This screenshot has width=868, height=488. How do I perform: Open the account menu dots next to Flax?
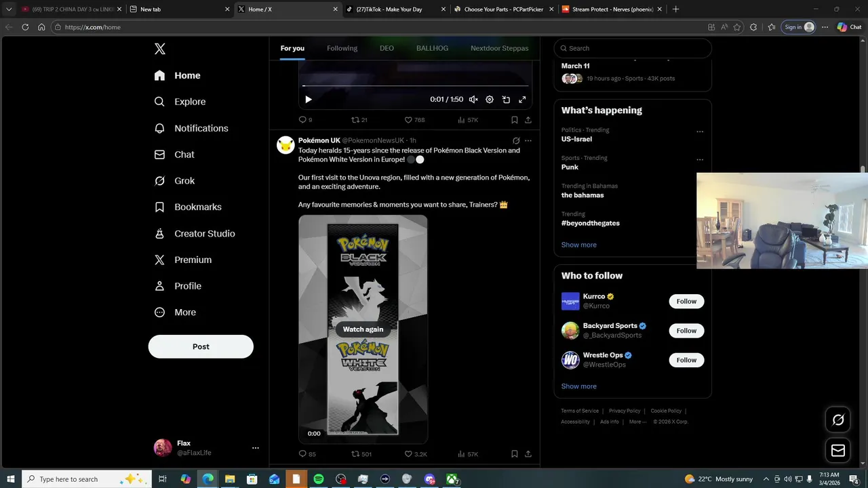(x=255, y=448)
